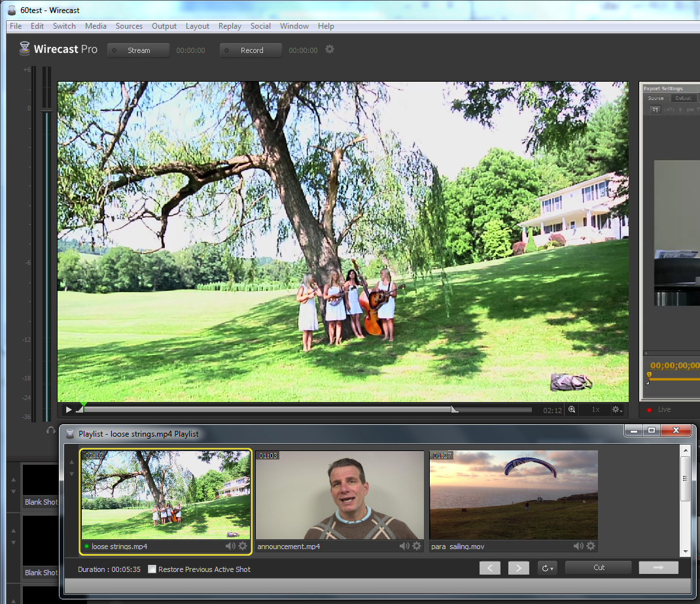The width and height of the screenshot is (700, 604).
Task: Open the loop mode dropdown in the playlist
Action: [548, 567]
